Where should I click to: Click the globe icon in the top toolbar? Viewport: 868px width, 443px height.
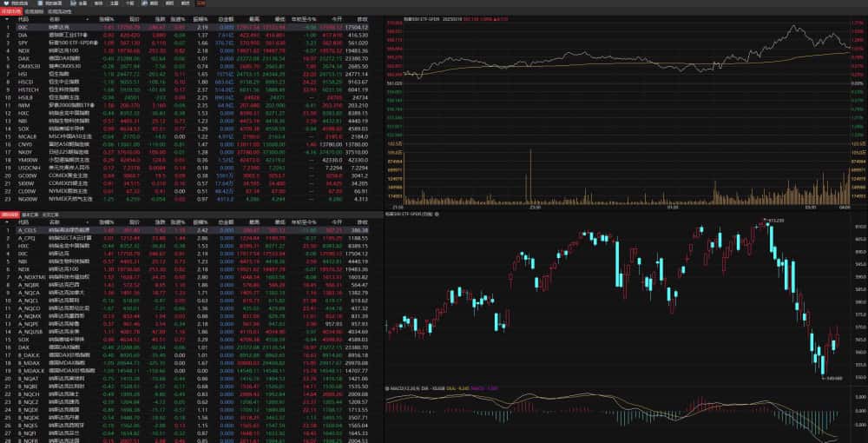[144, 3]
